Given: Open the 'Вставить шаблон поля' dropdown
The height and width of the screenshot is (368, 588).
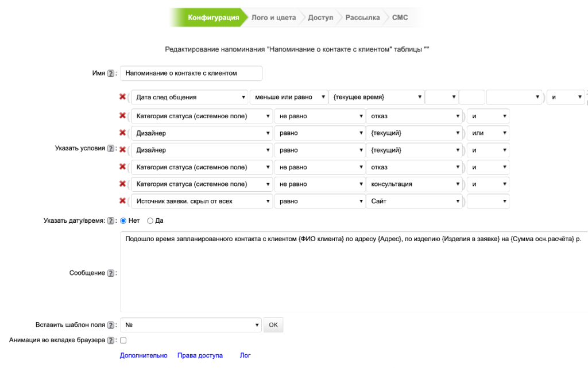Looking at the screenshot, I should point(191,325).
